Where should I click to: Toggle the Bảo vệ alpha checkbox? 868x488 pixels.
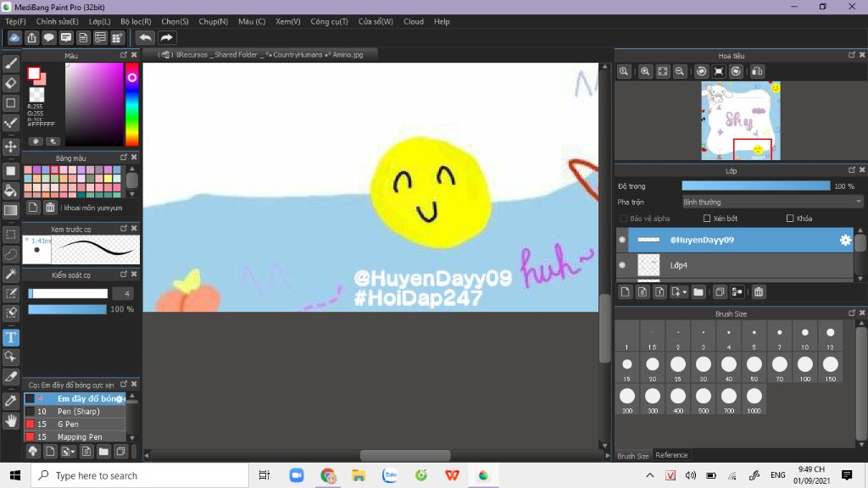(x=624, y=219)
